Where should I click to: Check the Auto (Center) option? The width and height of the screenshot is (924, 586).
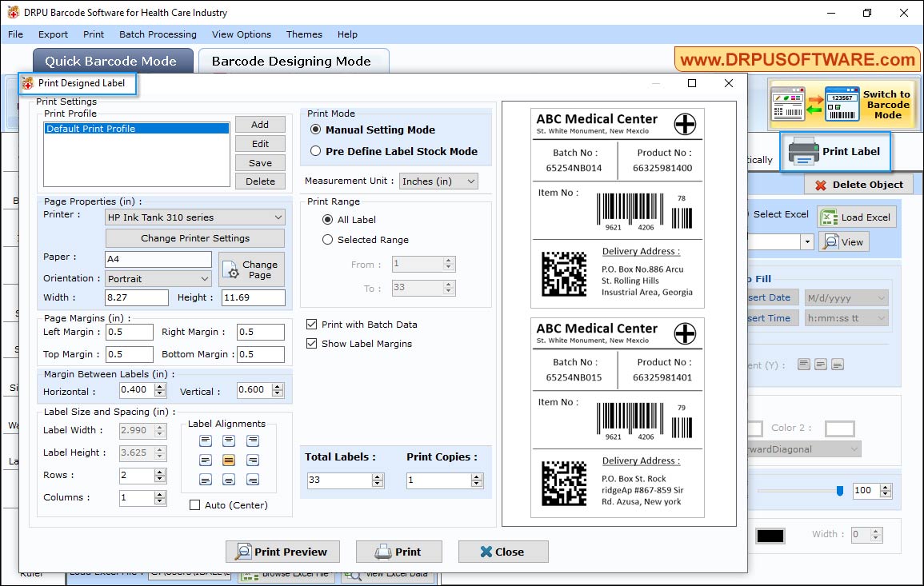194,504
